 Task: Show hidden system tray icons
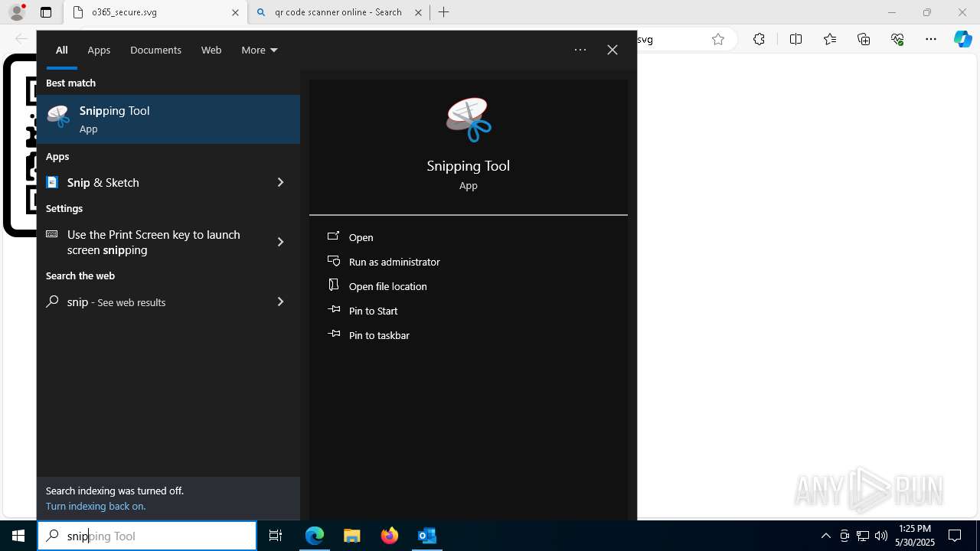[826, 536]
